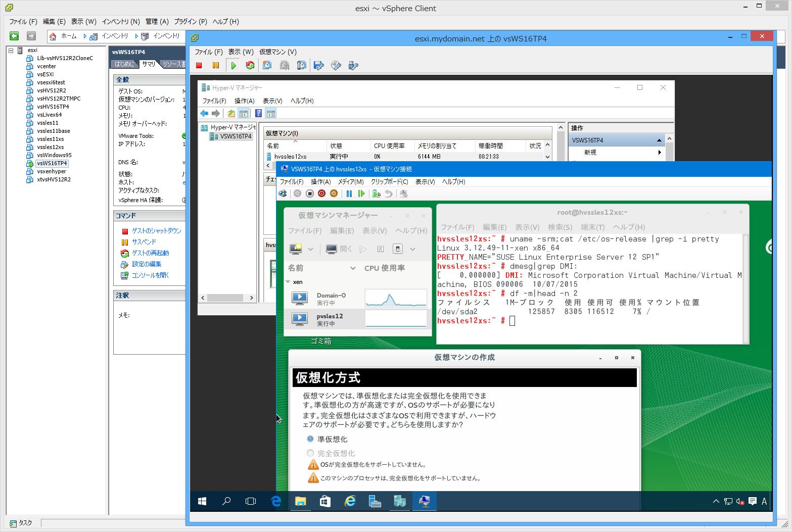
Task: Open 仮想マシン (V) menu in console window
Action: [278, 52]
